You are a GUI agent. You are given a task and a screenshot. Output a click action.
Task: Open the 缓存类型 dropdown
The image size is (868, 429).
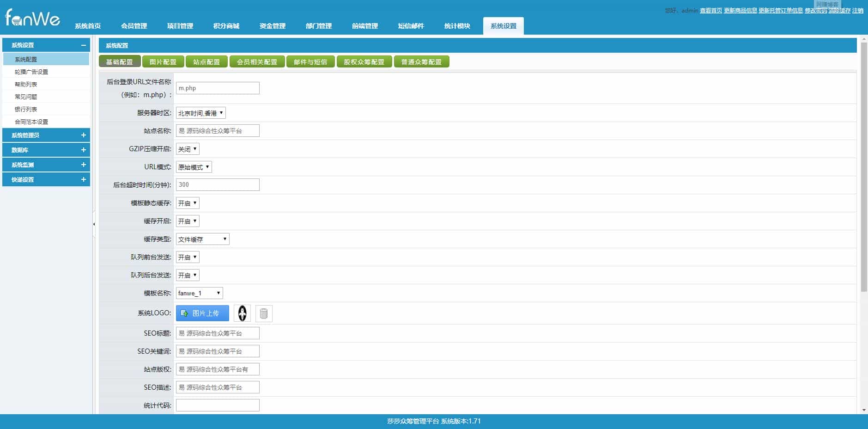tap(203, 239)
